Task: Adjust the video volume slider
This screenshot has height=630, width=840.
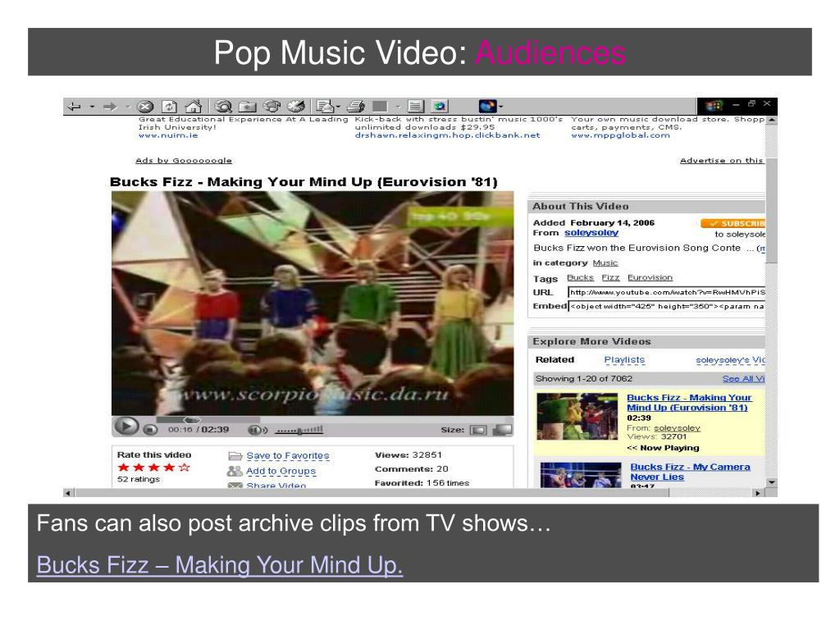Action: pos(299,430)
